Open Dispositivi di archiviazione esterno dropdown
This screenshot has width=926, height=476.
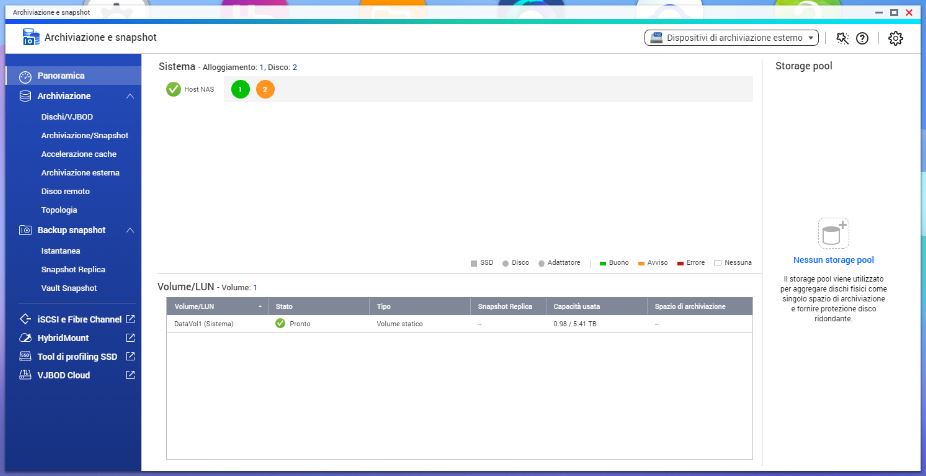(732, 38)
